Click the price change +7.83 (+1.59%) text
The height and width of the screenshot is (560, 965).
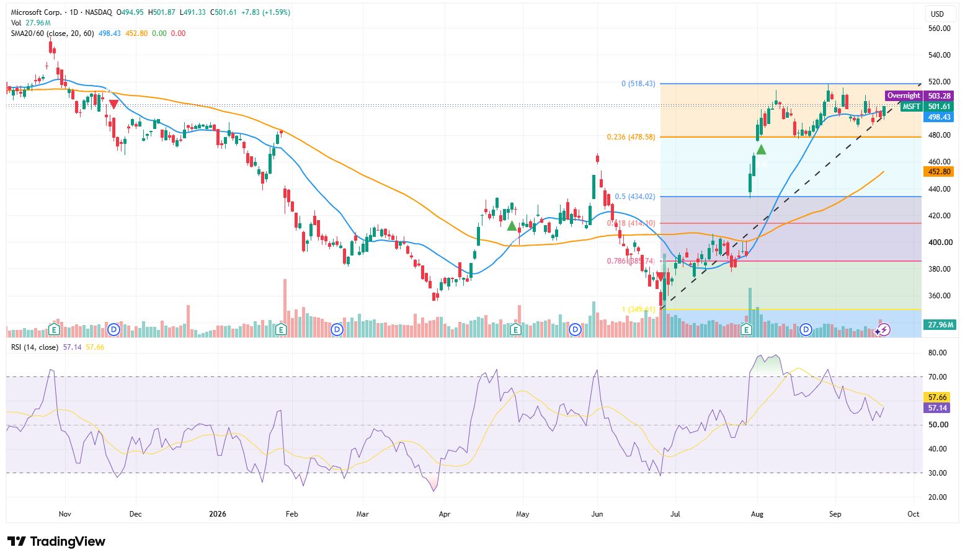(265, 12)
